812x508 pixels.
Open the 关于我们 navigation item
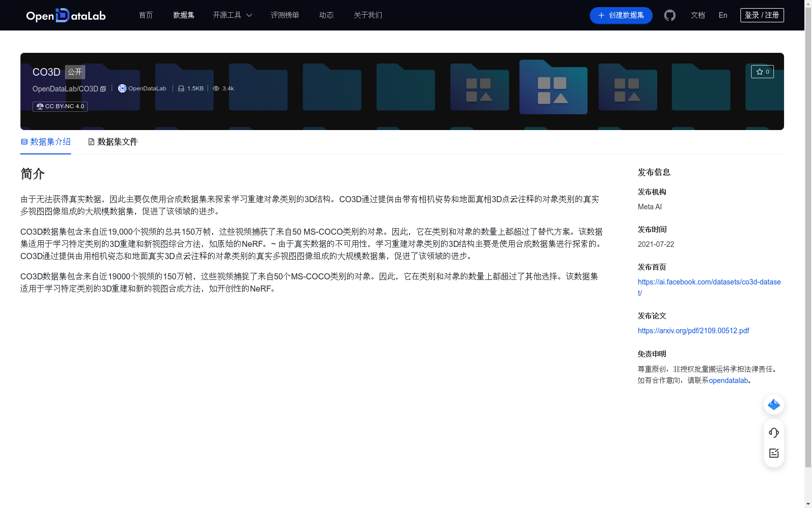tap(368, 15)
